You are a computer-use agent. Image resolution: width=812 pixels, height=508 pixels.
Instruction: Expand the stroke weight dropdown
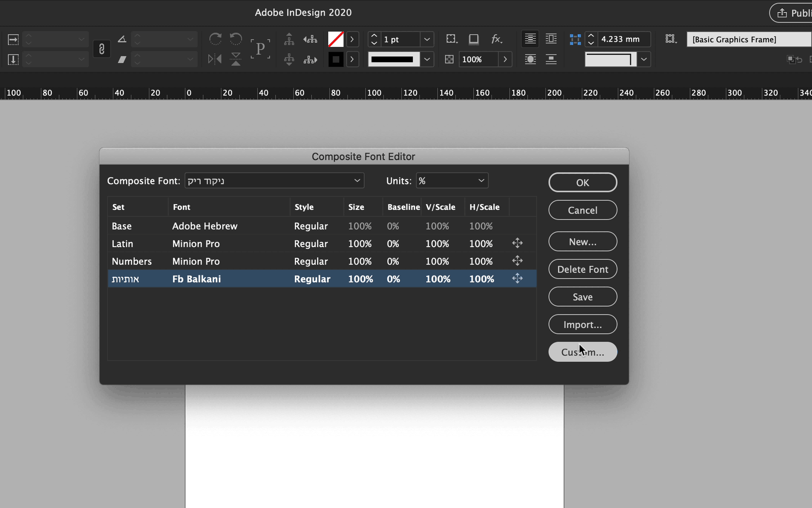tap(427, 39)
